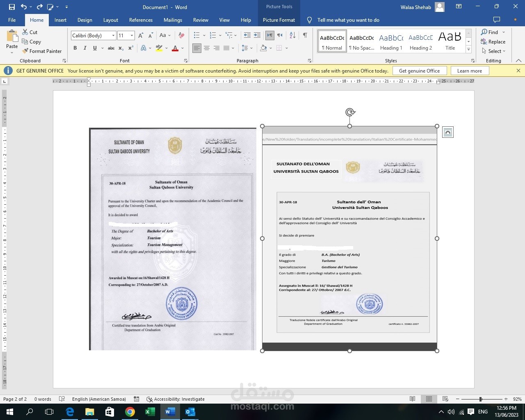This screenshot has width=525, height=420.
Task: Click the Learn more button
Action: coord(470,71)
